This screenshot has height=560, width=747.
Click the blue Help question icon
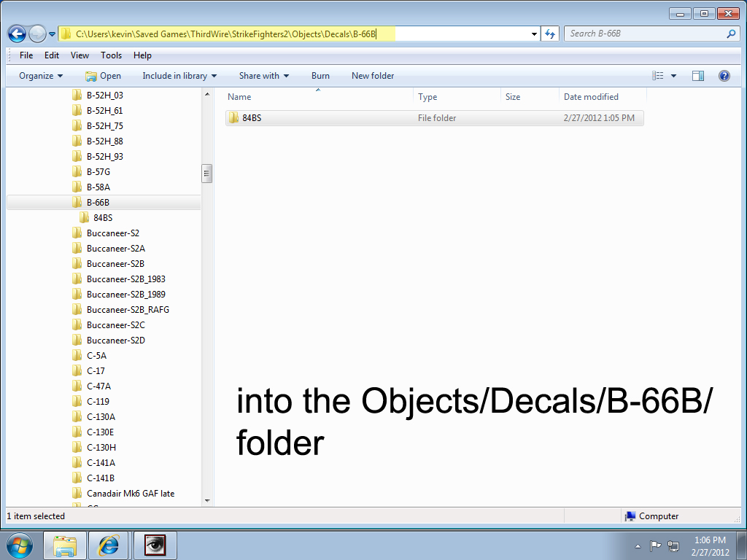[x=724, y=76]
